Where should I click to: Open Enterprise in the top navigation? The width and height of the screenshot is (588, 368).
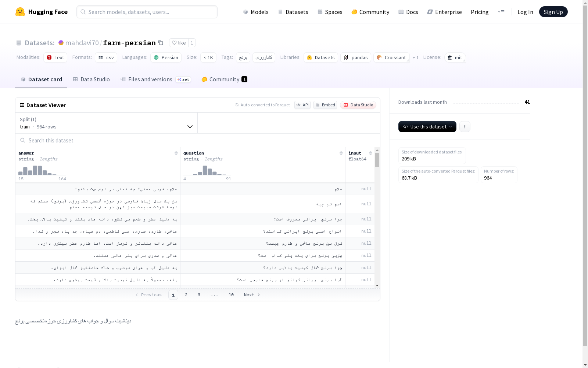444,12
